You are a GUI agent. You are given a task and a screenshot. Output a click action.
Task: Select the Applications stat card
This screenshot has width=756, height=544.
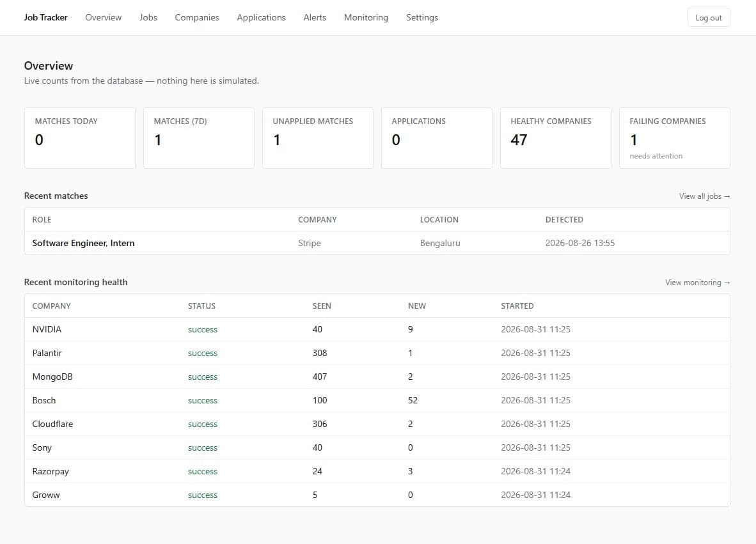pos(437,138)
